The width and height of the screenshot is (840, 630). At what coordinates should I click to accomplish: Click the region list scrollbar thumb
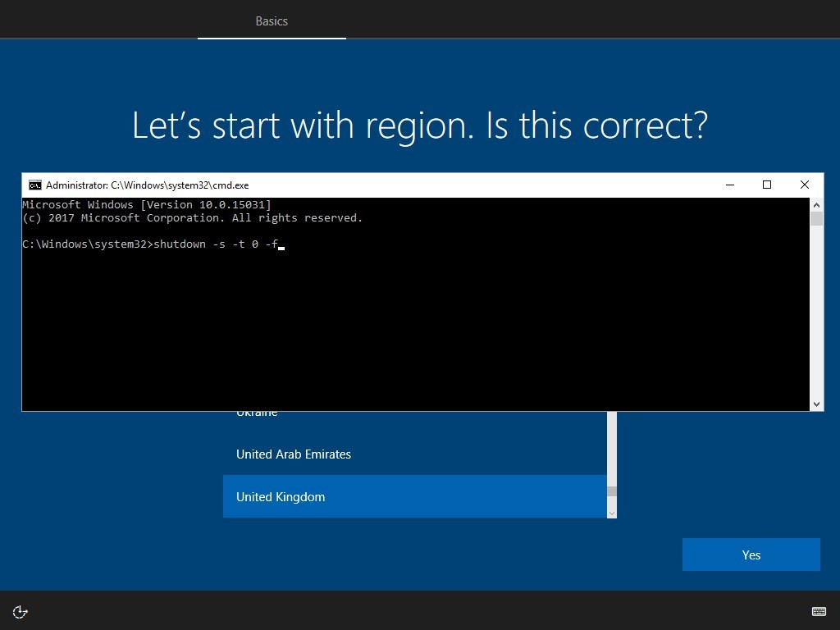click(612, 491)
